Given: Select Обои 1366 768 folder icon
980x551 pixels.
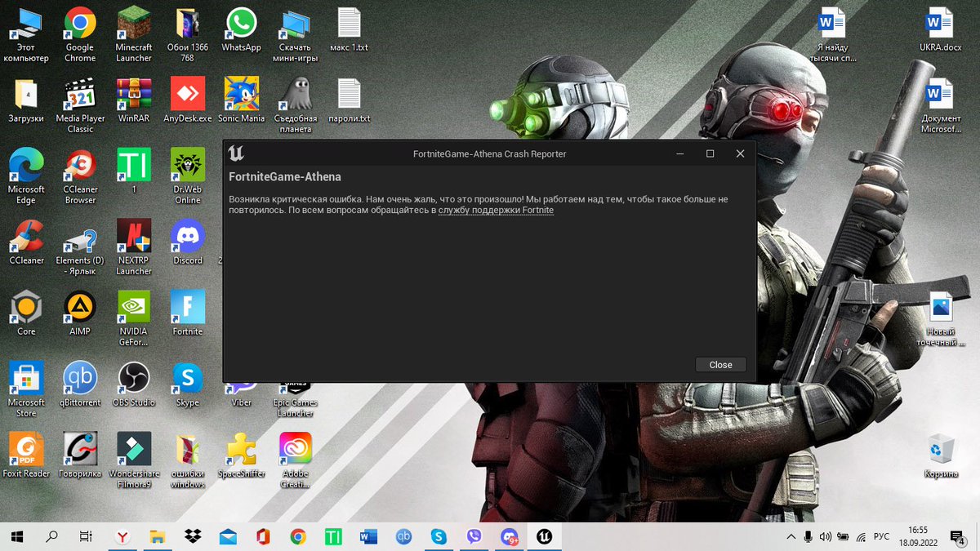Looking at the screenshot, I should point(188,35).
